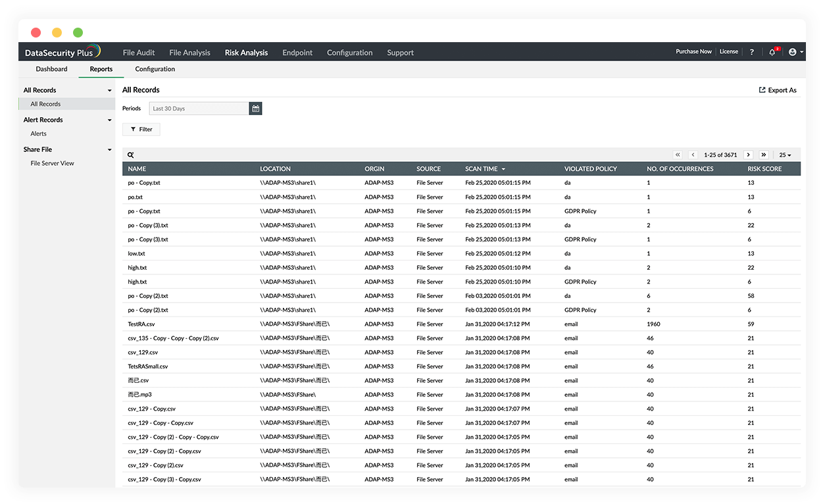The width and height of the screenshot is (825, 504).
Task: Click the help question mark icon
Action: point(751,51)
